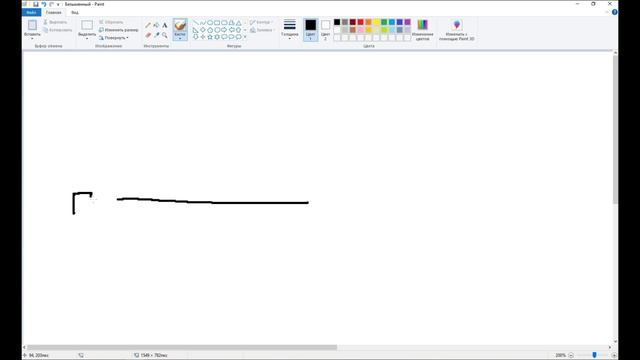Click the zoom slider handle

point(594,356)
